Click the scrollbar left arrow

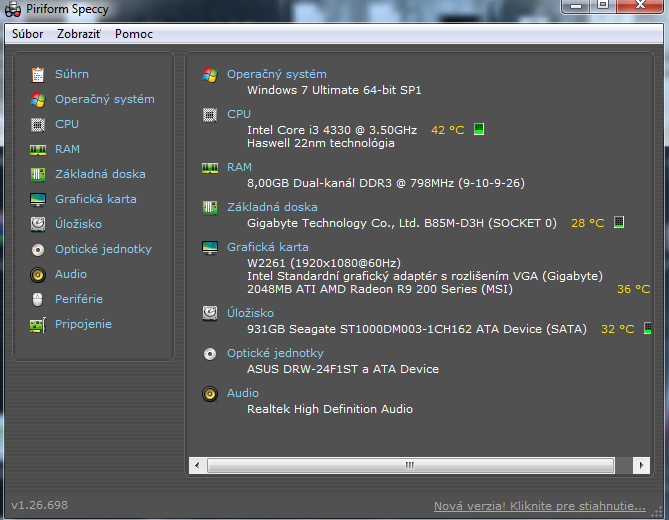click(x=197, y=465)
